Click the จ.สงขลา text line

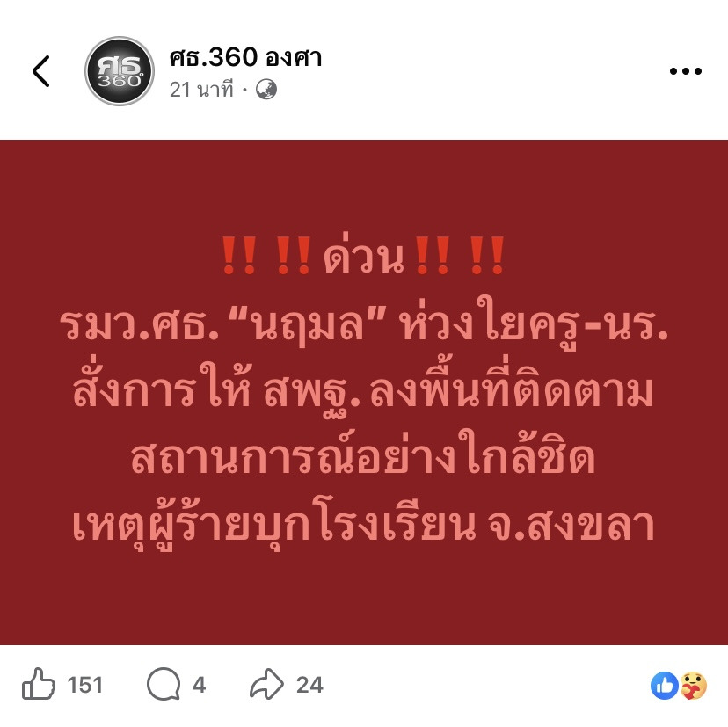[x=363, y=525]
